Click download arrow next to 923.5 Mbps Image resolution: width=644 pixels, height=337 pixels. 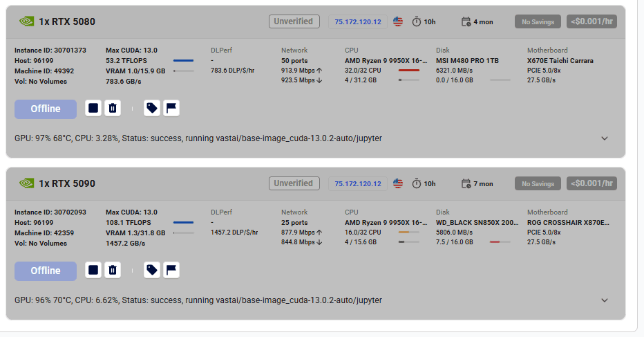point(319,80)
